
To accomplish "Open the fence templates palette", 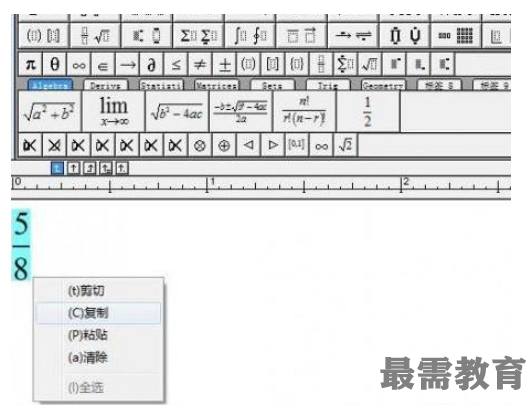I will [x=44, y=35].
